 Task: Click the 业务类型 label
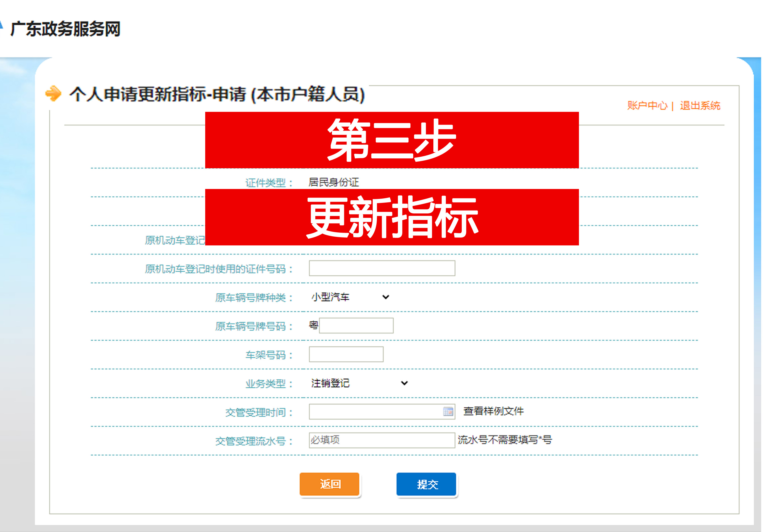pos(269,384)
